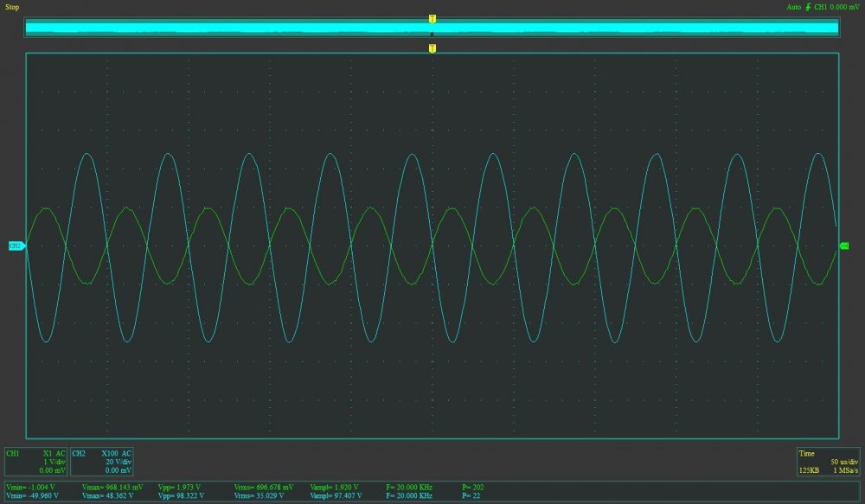The image size is (865, 504).
Task: Click the cyan CH2 ground marker on left edge
Action: [x=16, y=246]
